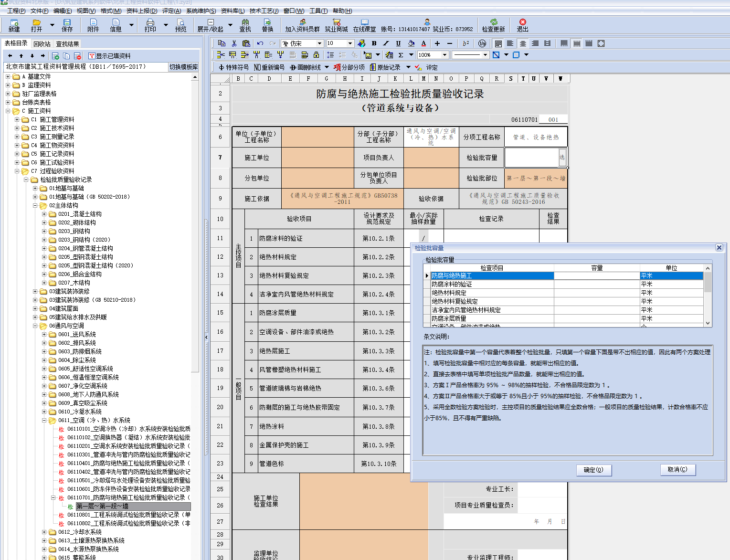Open 筑业商城 shop icon
The width and height of the screenshot is (730, 560).
[x=337, y=25]
